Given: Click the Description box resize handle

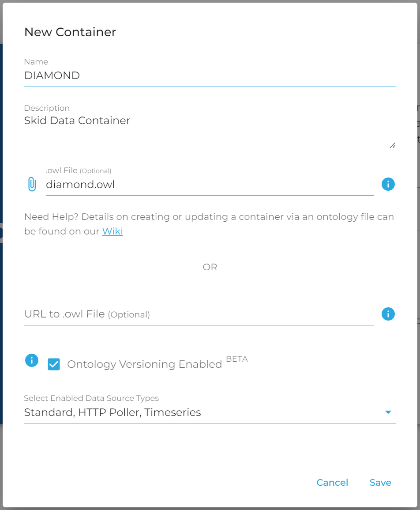Looking at the screenshot, I should (392, 145).
